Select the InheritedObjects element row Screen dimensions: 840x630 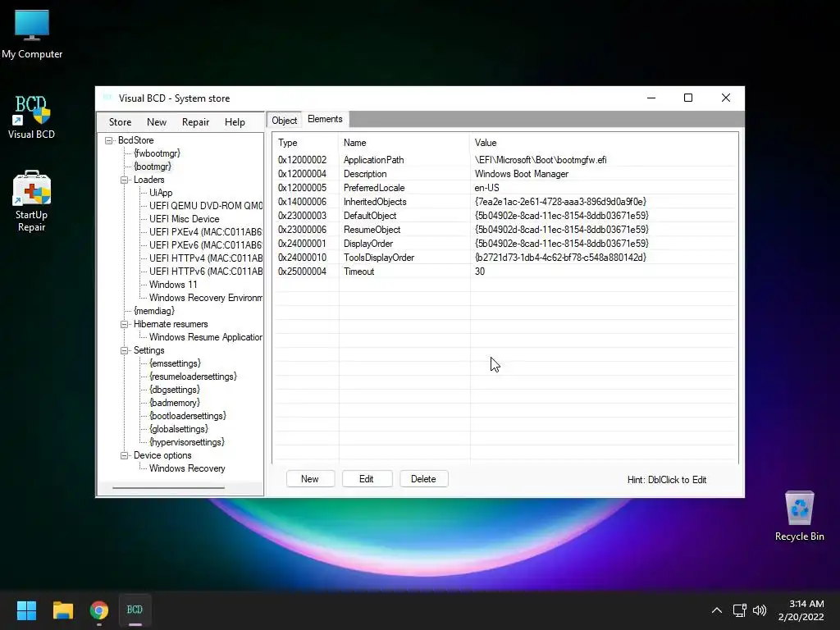(x=505, y=202)
